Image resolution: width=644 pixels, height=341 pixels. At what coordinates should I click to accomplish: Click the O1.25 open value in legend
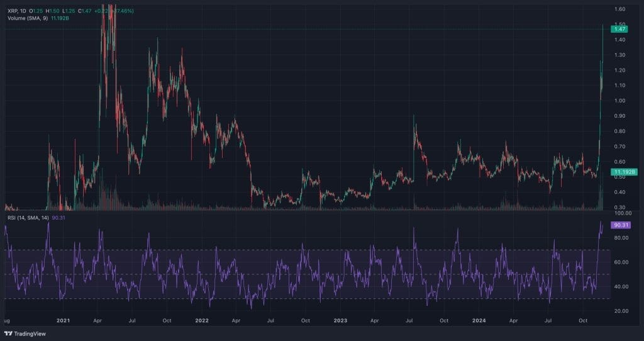pos(36,11)
